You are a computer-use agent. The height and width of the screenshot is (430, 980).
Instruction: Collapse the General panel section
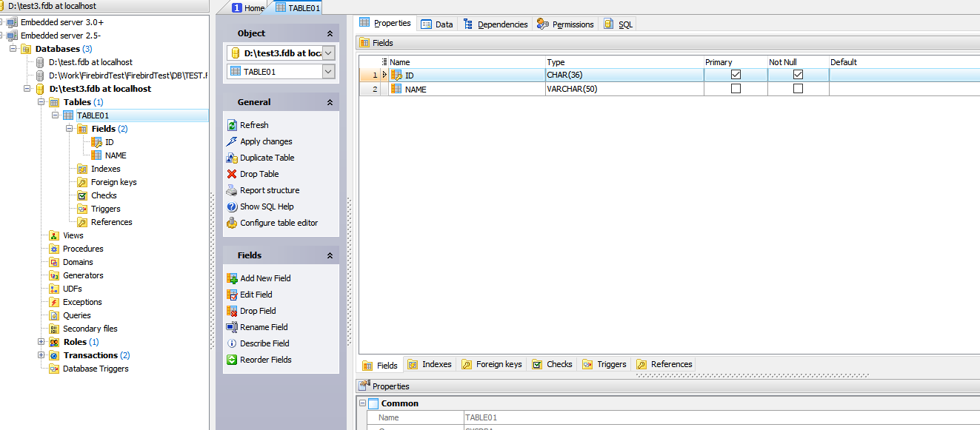point(330,102)
